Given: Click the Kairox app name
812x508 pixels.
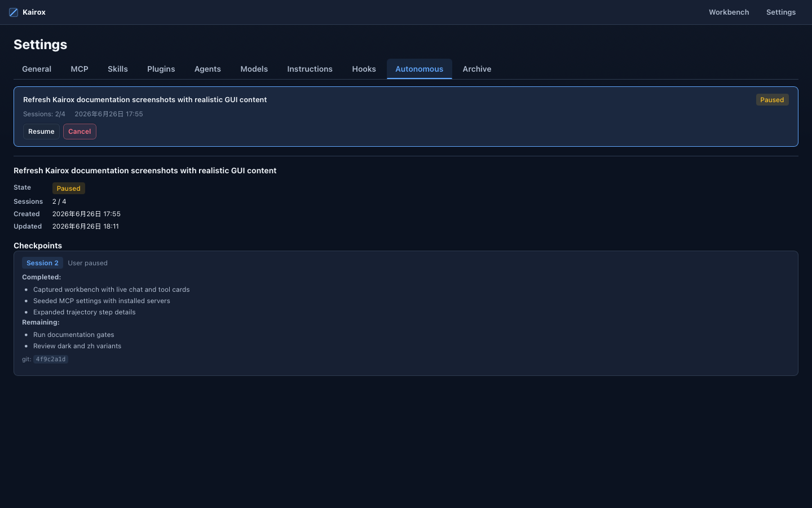Looking at the screenshot, I should click(34, 12).
